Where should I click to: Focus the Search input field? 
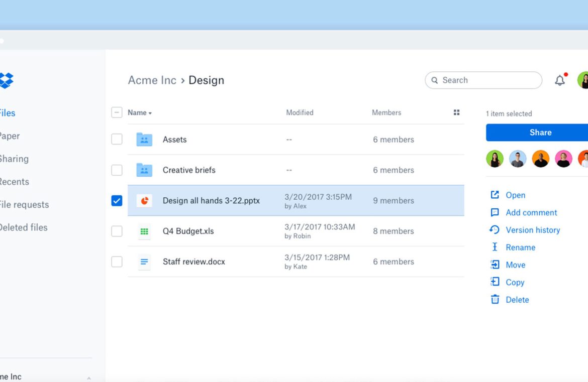[x=487, y=80]
